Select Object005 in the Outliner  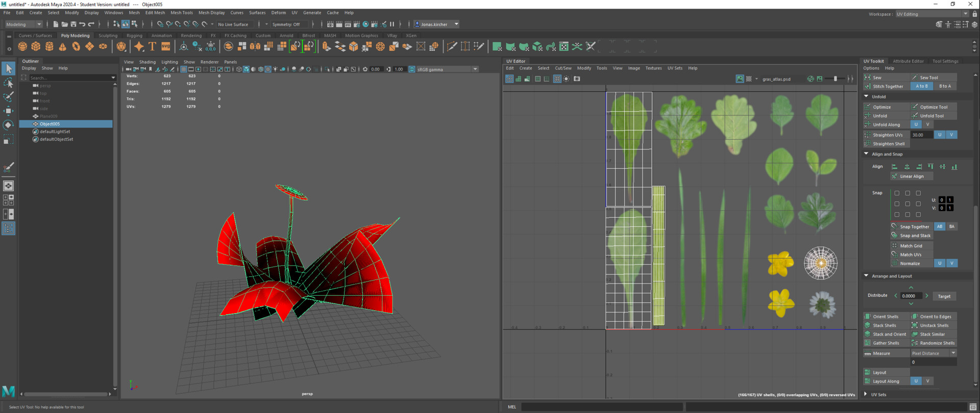[x=50, y=124]
